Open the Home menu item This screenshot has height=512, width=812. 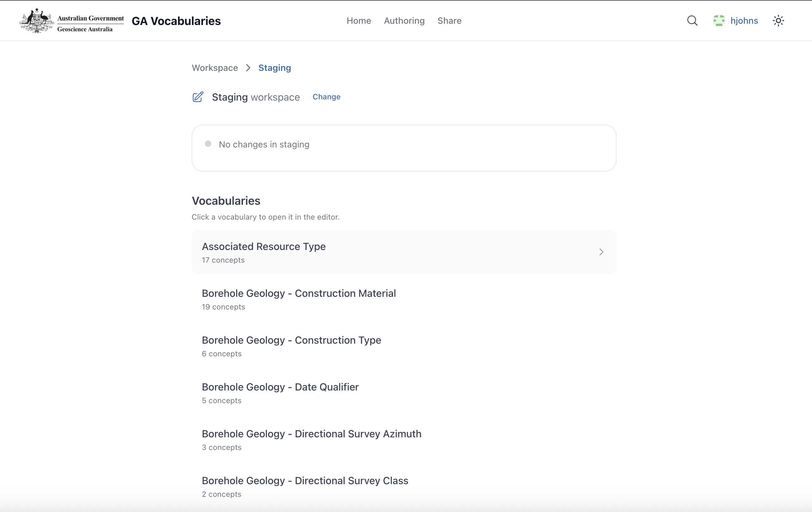(359, 21)
